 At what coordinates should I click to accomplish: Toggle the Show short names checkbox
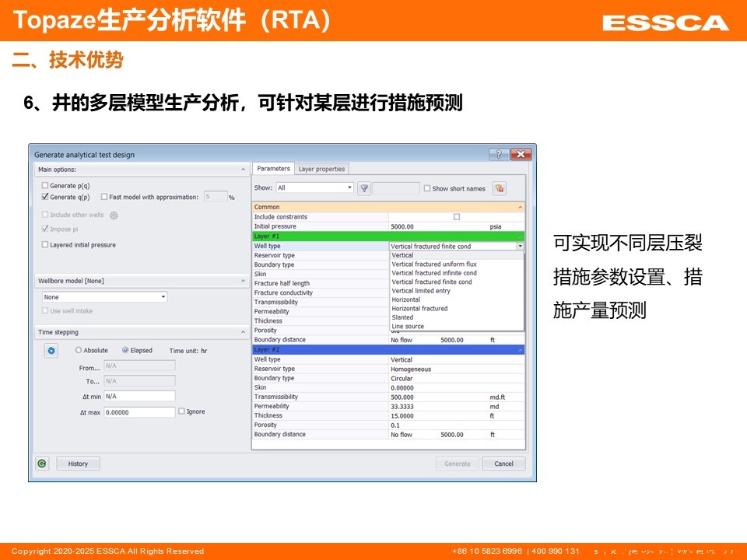tap(426, 188)
